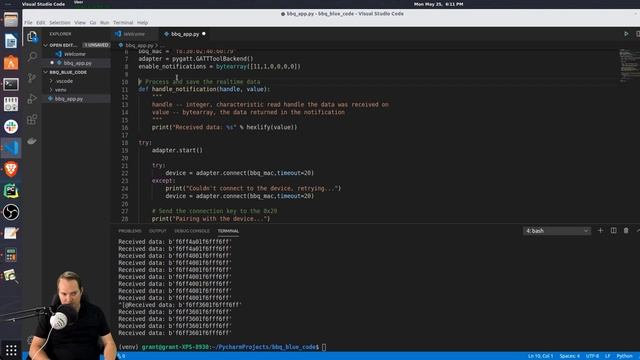Open the Edit menu

click(41, 22)
